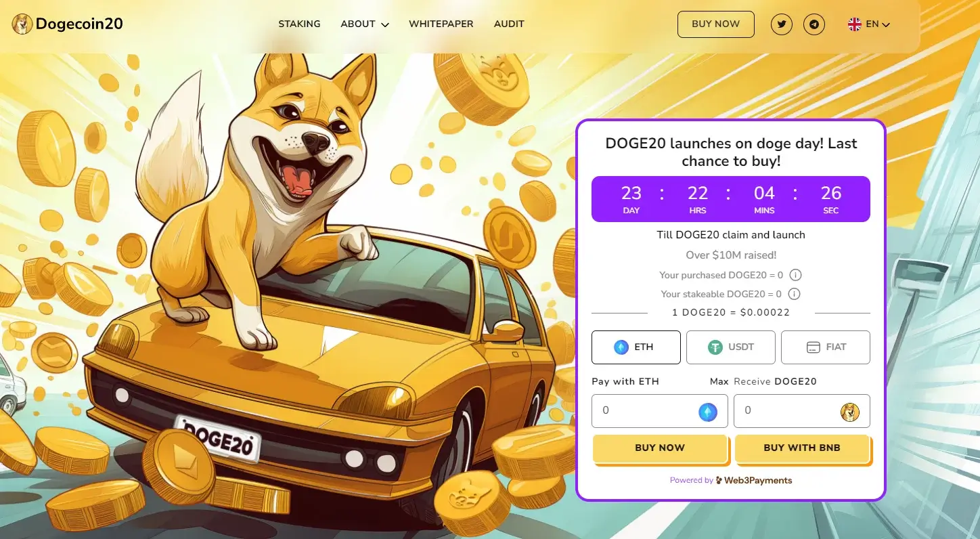Image resolution: width=980 pixels, height=539 pixels.
Task: Click Doge coin icon in receive field
Action: (x=850, y=412)
